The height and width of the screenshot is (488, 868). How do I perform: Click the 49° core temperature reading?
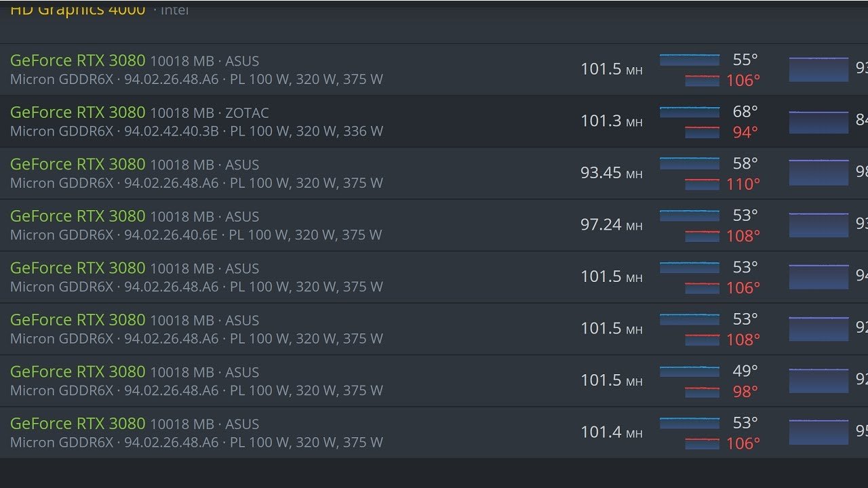(x=745, y=371)
